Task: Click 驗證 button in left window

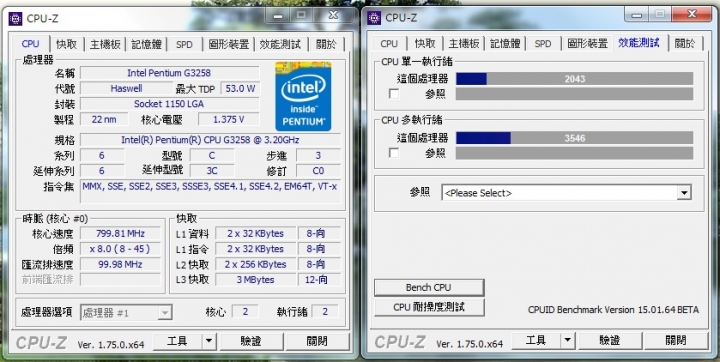Action: (x=251, y=341)
